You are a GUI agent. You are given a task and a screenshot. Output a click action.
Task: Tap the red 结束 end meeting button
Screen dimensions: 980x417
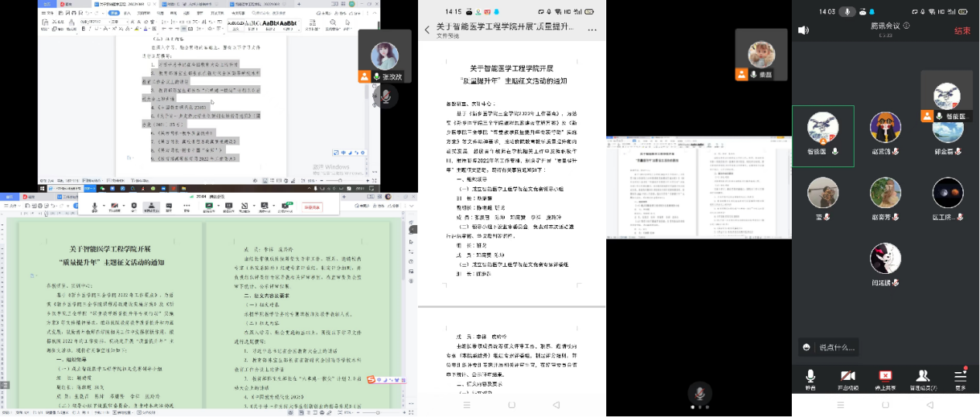(x=962, y=31)
